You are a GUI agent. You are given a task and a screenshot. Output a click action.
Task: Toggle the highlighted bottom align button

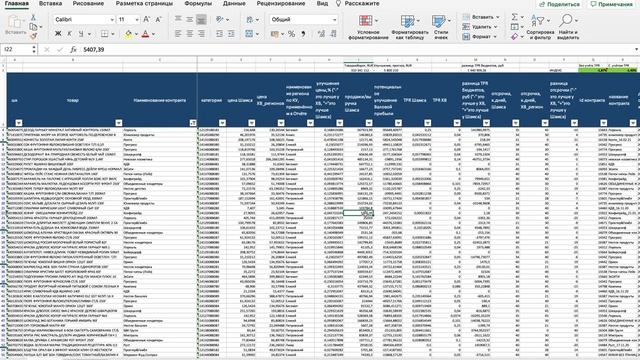coord(201,19)
